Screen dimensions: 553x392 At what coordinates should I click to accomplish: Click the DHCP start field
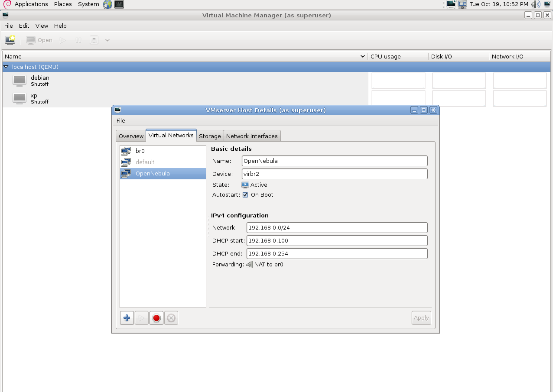[x=337, y=240]
